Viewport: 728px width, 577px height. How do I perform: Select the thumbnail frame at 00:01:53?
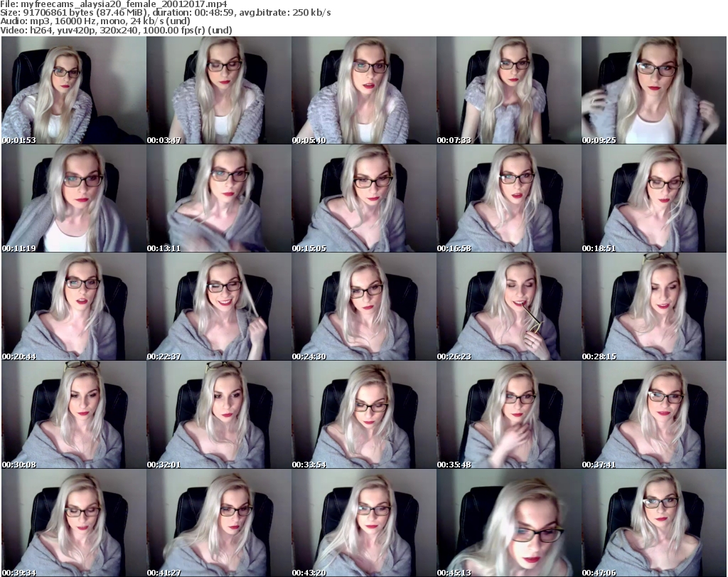tap(74, 90)
